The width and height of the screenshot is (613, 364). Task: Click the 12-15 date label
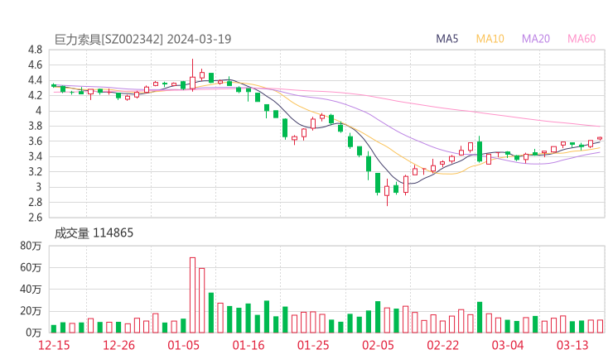click(x=54, y=345)
